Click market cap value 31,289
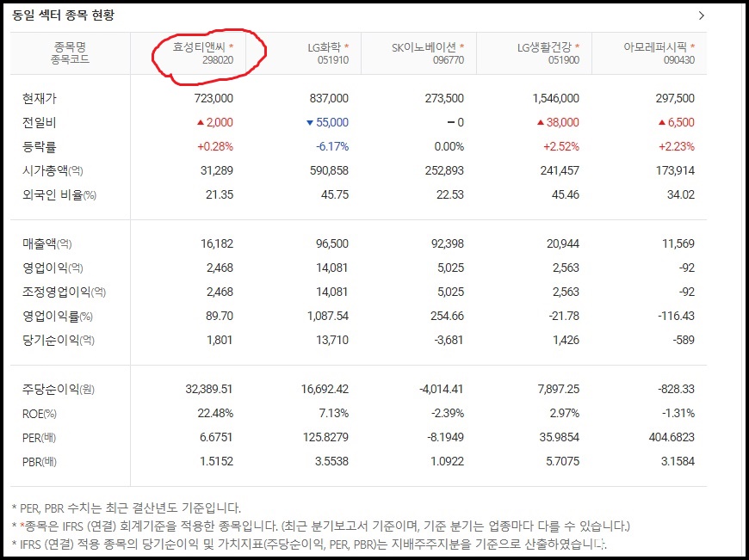Viewport: 749px width, 560px height. tap(217, 170)
